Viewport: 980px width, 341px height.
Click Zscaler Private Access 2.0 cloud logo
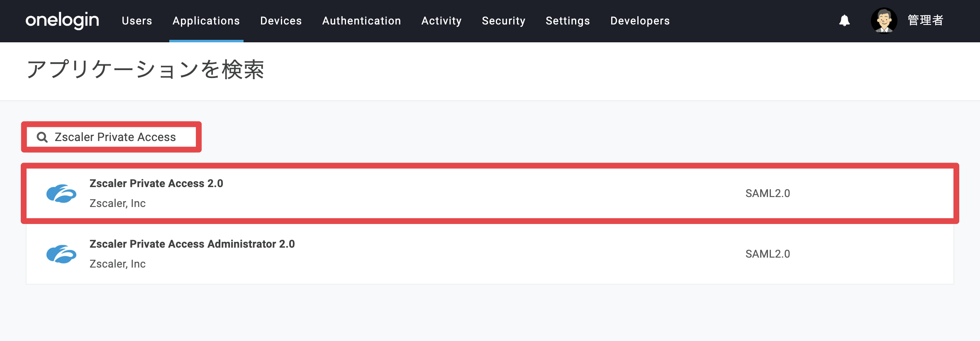61,193
